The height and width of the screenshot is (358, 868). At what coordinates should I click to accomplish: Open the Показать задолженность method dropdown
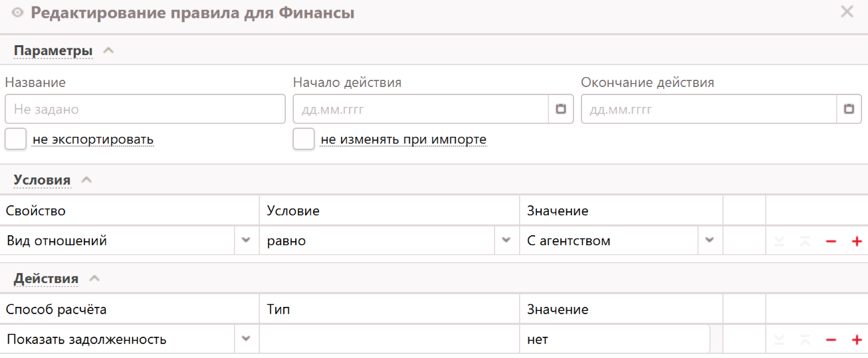pyautogui.click(x=246, y=339)
